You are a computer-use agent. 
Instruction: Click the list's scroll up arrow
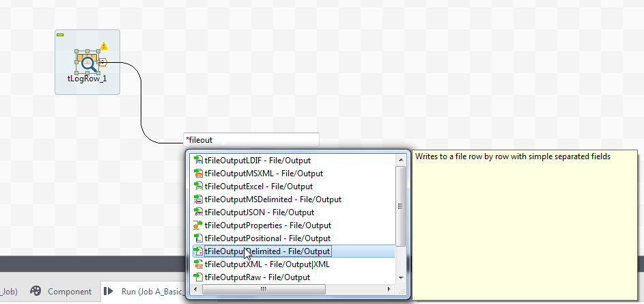point(400,159)
